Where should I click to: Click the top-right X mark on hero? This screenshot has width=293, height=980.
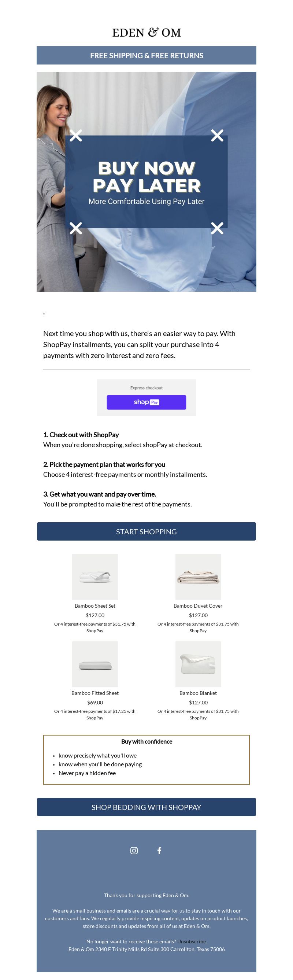pyautogui.click(x=217, y=136)
